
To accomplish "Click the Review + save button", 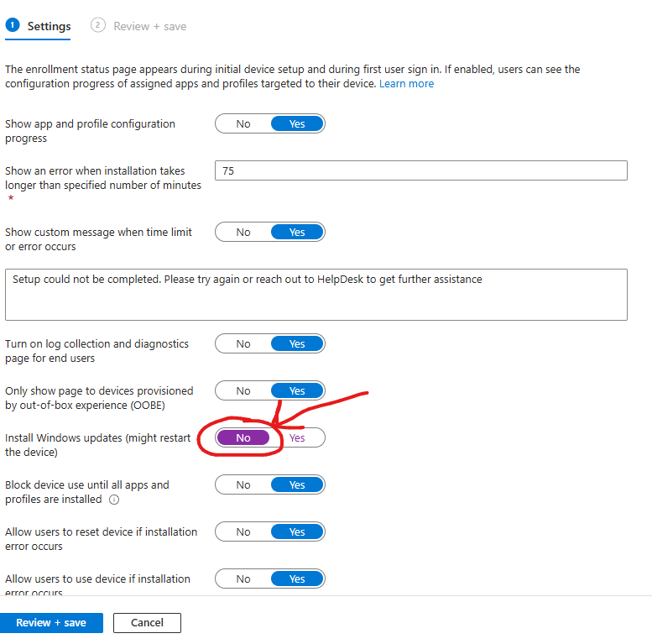I will point(51,623).
